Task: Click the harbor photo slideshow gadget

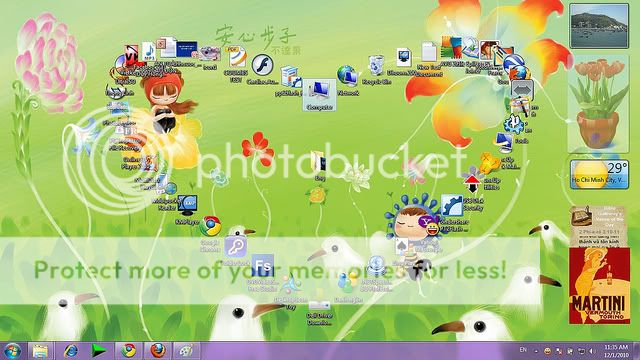Action: (599, 26)
